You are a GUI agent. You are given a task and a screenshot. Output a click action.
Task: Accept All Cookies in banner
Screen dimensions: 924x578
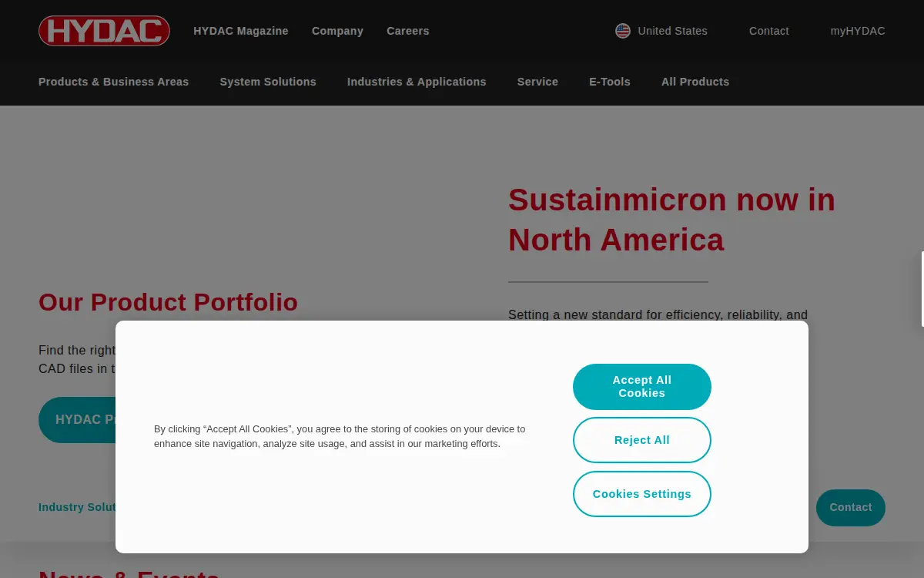click(x=642, y=387)
